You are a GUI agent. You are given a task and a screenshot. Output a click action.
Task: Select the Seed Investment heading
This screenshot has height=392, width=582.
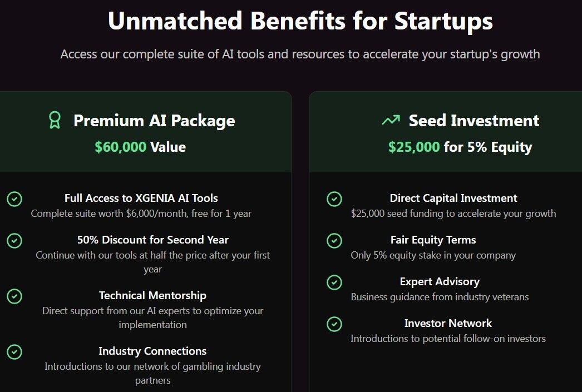pos(474,121)
